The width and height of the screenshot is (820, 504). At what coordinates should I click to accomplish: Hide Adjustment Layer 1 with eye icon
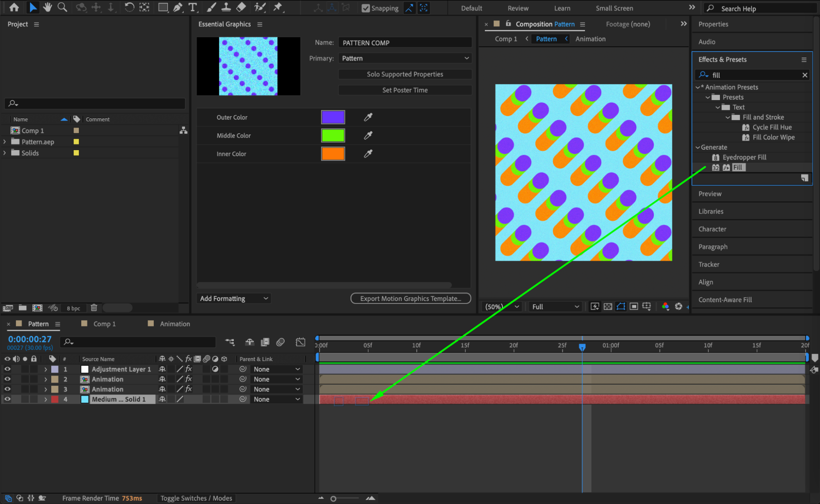[x=7, y=369]
